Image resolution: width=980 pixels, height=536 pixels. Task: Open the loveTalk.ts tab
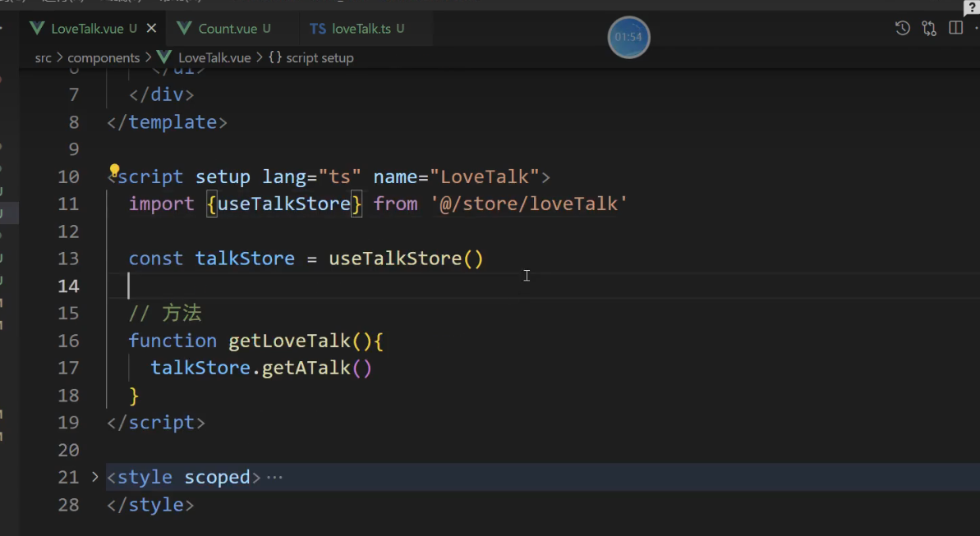tap(361, 29)
